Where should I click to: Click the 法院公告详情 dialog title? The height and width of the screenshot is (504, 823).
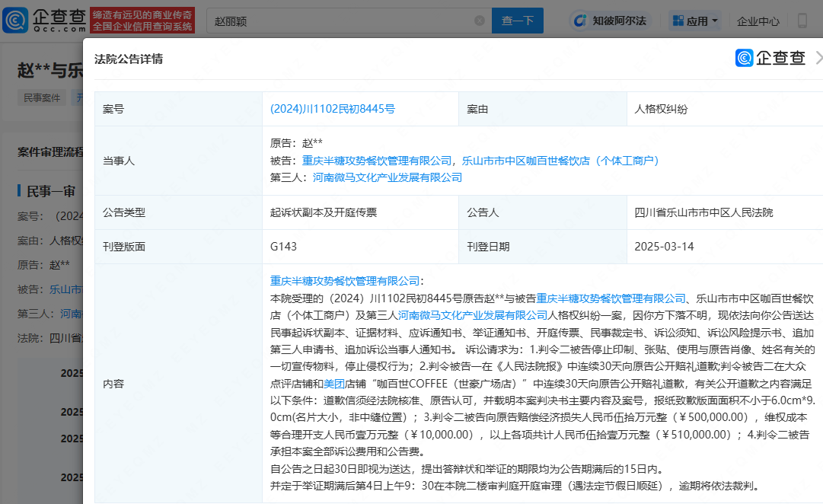point(129,59)
